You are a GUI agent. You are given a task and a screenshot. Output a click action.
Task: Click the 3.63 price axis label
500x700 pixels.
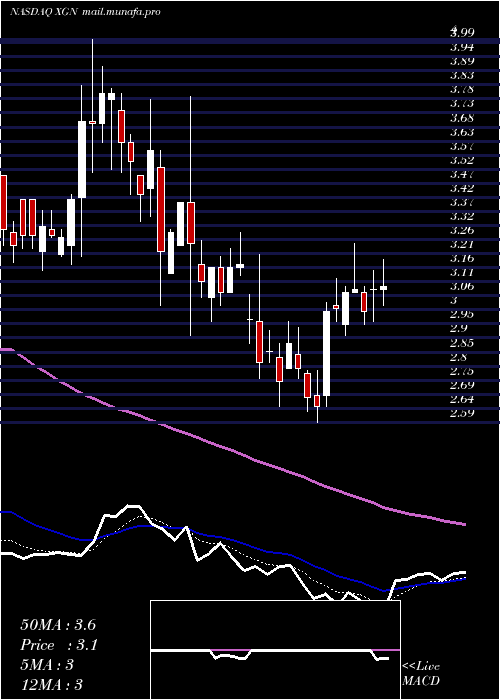[462, 132]
